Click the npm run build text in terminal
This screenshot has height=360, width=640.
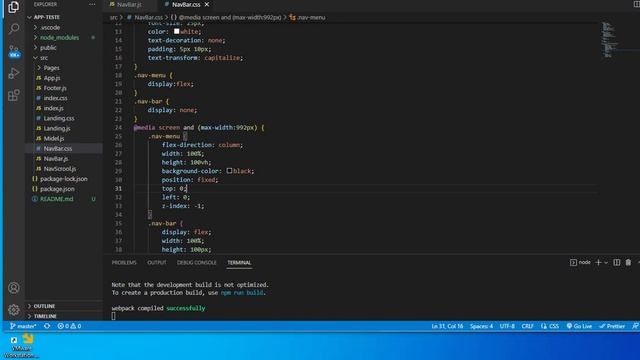(242, 293)
